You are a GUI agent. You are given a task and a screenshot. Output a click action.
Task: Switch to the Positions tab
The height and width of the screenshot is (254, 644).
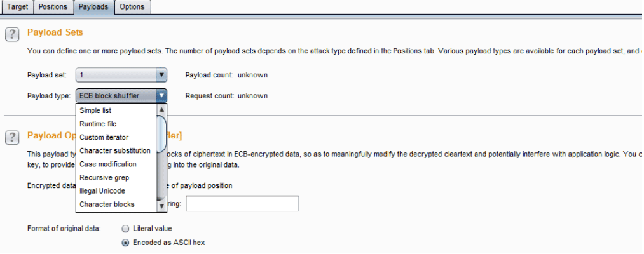pyautogui.click(x=53, y=7)
